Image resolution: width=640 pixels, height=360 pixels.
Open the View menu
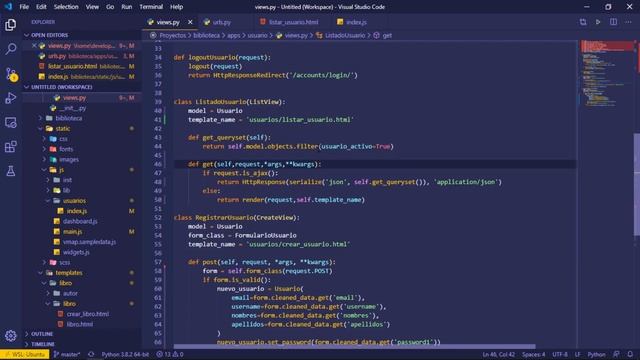pos(92,7)
